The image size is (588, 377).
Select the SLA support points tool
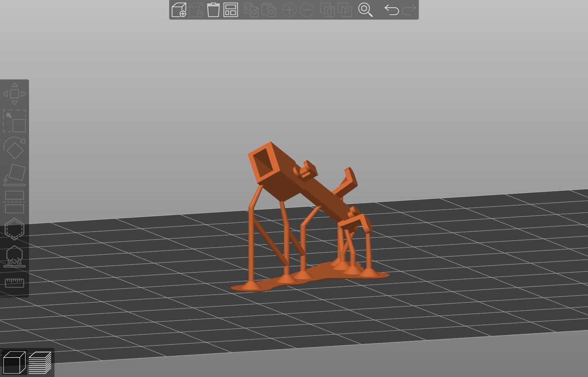[15, 256]
